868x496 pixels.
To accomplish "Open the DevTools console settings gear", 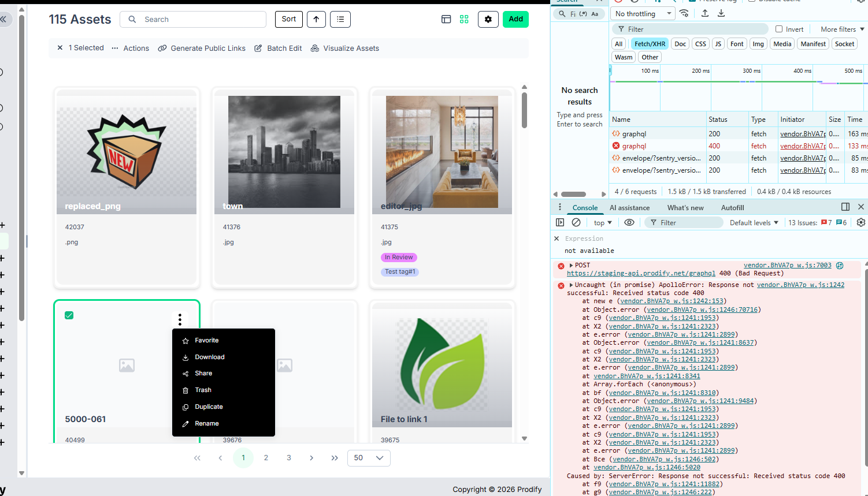I will pyautogui.click(x=861, y=222).
